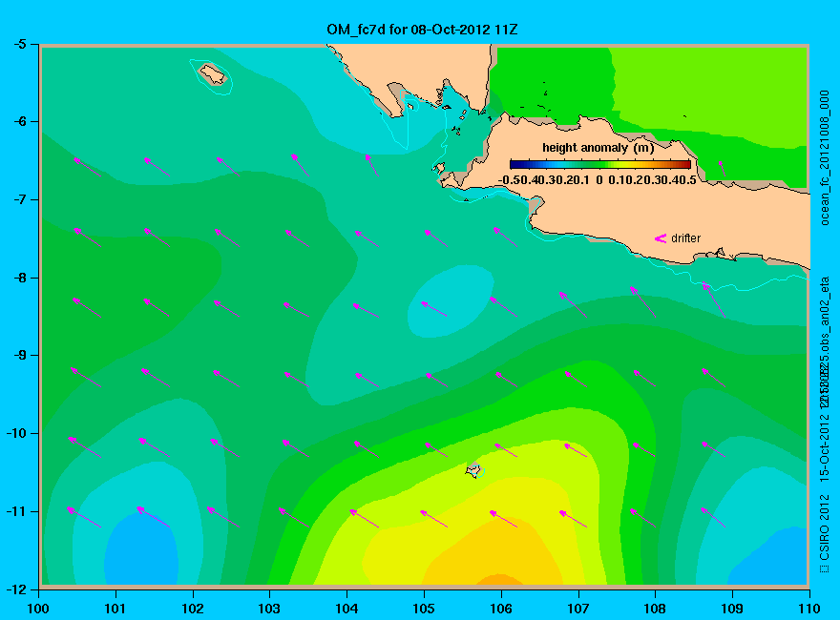Click the vertical 'ocean_fc_20121008_000' label
Viewport: 840px width, 620px height.
824,158
